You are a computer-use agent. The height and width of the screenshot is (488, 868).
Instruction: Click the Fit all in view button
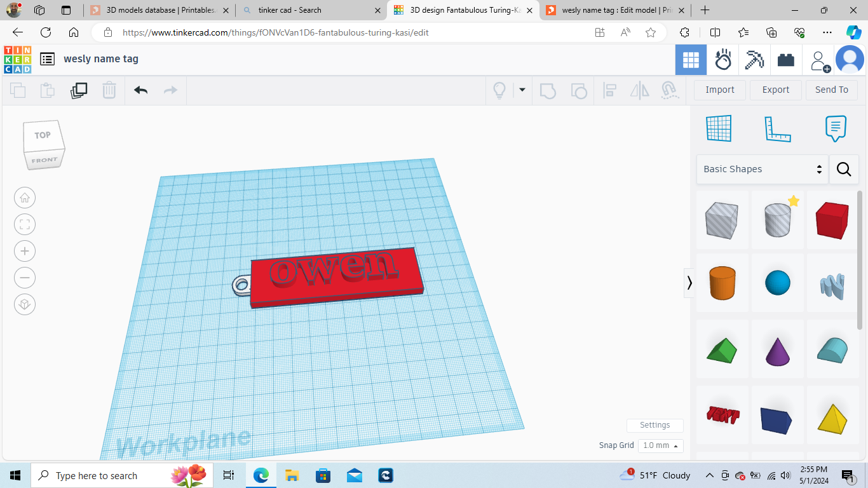tap(25, 224)
